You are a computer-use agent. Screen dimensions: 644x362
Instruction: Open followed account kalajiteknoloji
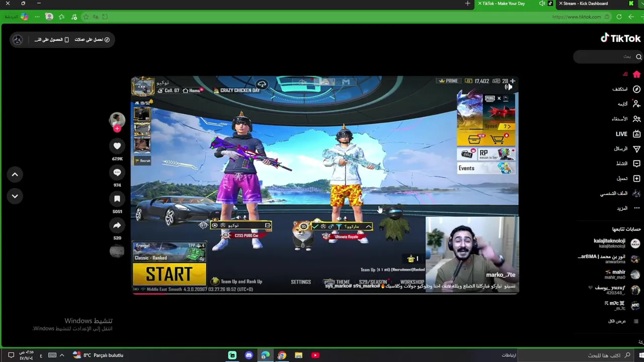[x=617, y=243]
